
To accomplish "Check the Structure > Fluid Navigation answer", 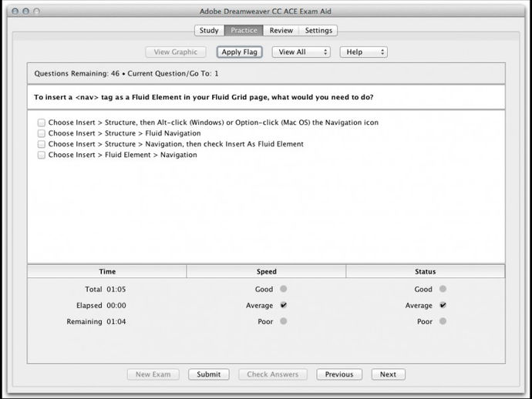I will [42, 133].
